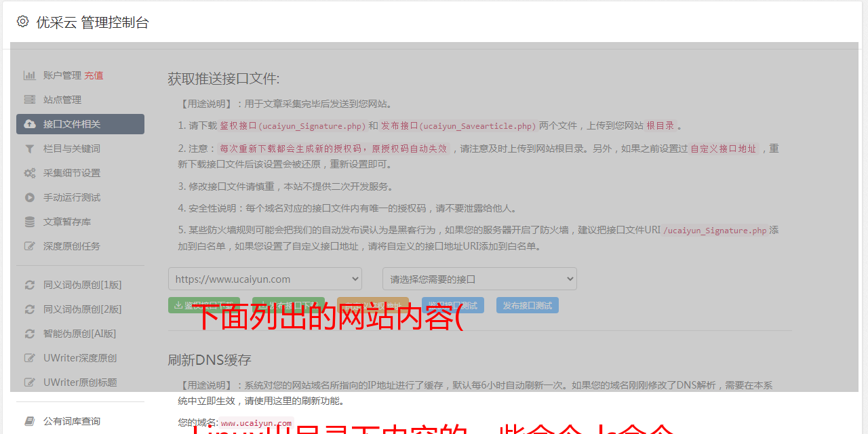The width and height of the screenshot is (868, 434).
Task: Click the 鉴权接口(ucaiyun_Signature.php) code text
Action: click(x=292, y=125)
